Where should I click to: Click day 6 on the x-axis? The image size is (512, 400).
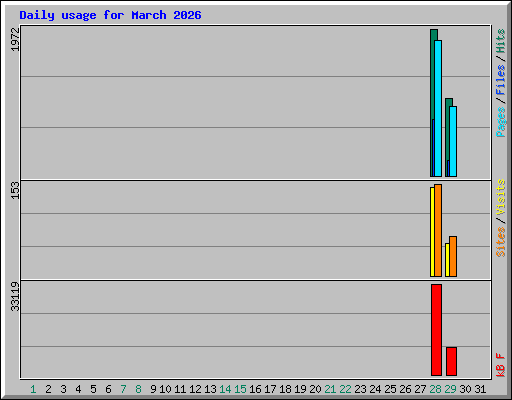(x=108, y=389)
